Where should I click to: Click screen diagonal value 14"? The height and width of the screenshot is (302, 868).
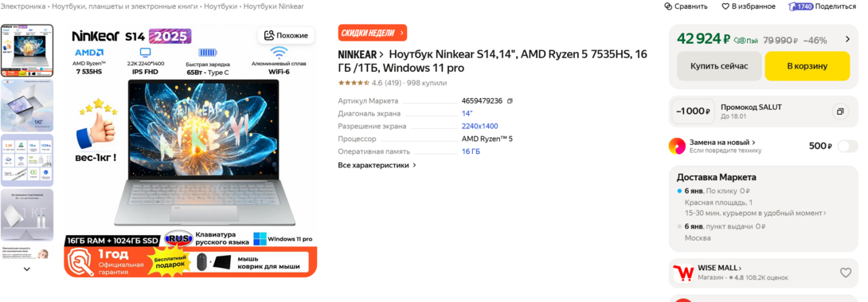click(x=467, y=114)
